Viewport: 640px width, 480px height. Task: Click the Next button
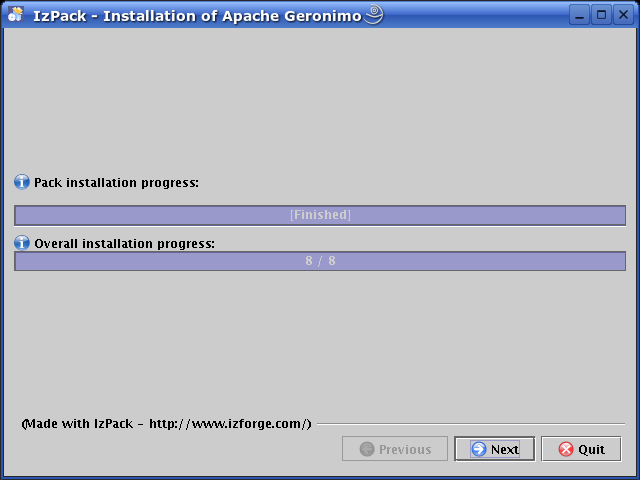tap(494, 449)
